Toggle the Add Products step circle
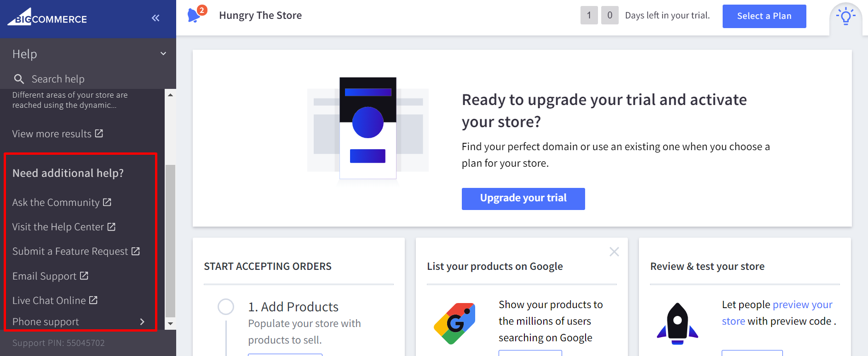The width and height of the screenshot is (868, 356). pos(226,307)
